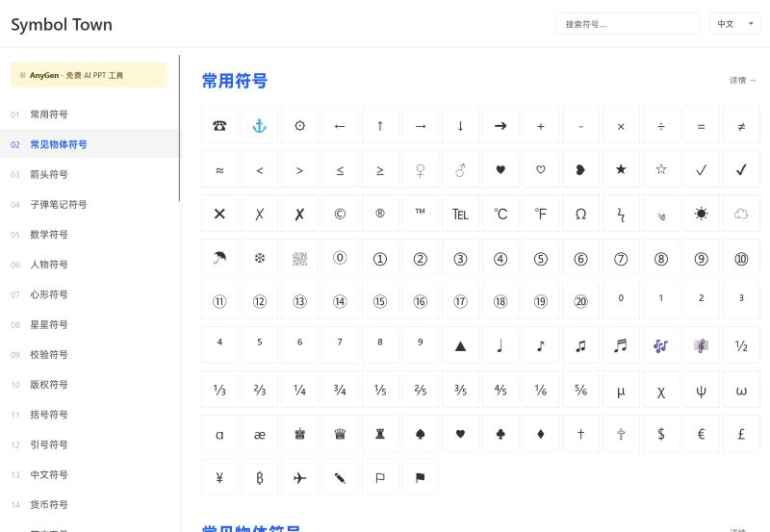Open 子弹笔记符号 sidebar entry
Screen dimensions: 770x532
pyautogui.click(x=90, y=204)
